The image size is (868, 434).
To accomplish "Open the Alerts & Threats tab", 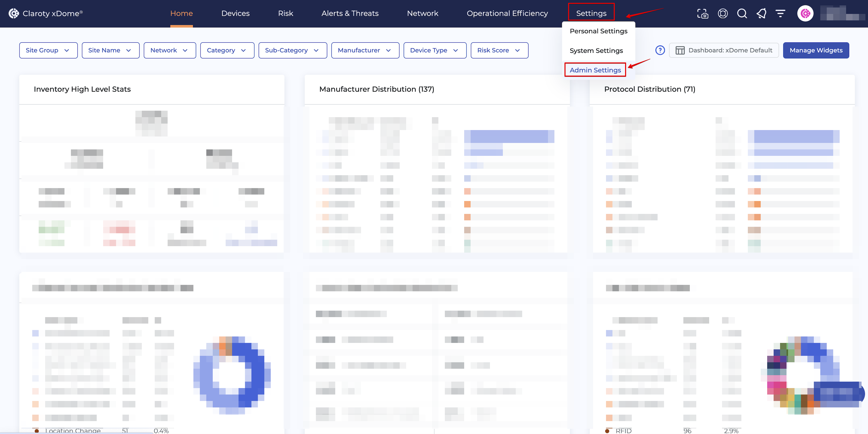I will (x=350, y=13).
